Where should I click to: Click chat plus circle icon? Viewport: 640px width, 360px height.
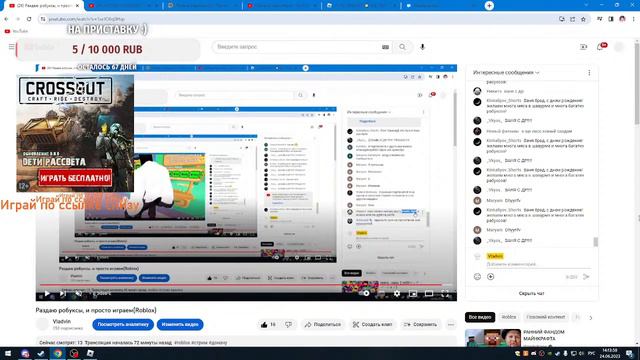coord(491,277)
